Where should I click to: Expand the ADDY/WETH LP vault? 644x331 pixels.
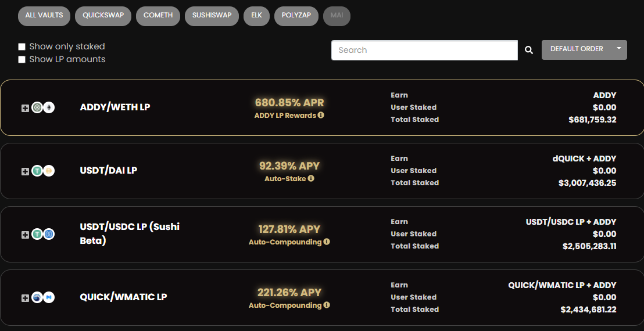click(x=25, y=108)
